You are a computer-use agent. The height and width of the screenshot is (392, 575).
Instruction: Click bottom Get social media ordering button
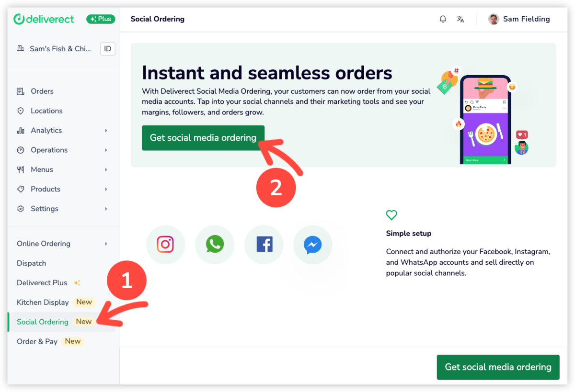(498, 367)
